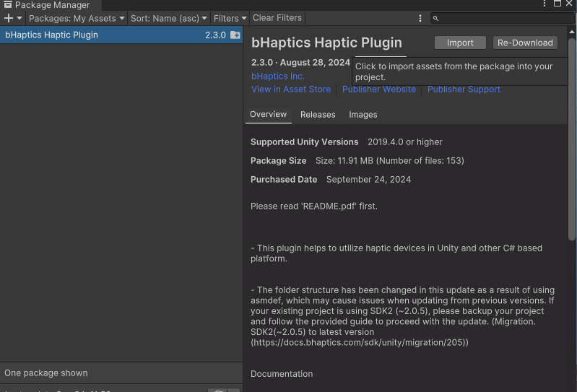Click the '2019.4.0 or higher' value
This screenshot has height=392, width=577.
coord(405,142)
